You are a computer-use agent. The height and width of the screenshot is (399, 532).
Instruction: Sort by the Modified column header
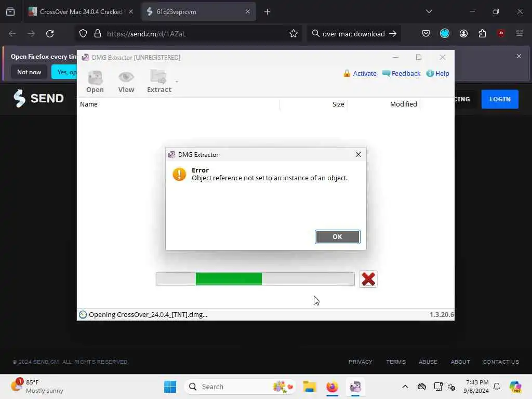tap(384, 104)
